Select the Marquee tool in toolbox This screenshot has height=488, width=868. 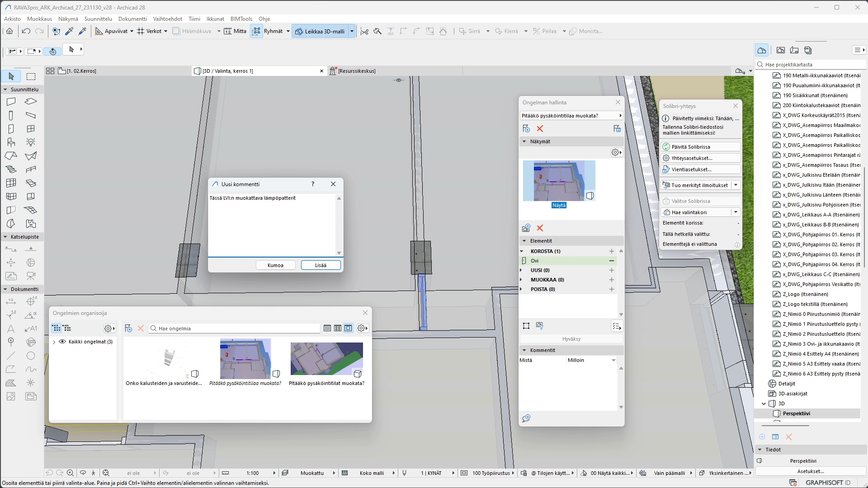tap(31, 76)
